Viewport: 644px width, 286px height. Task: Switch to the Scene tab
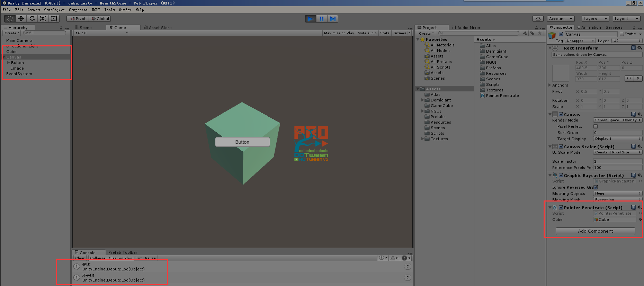(x=83, y=27)
